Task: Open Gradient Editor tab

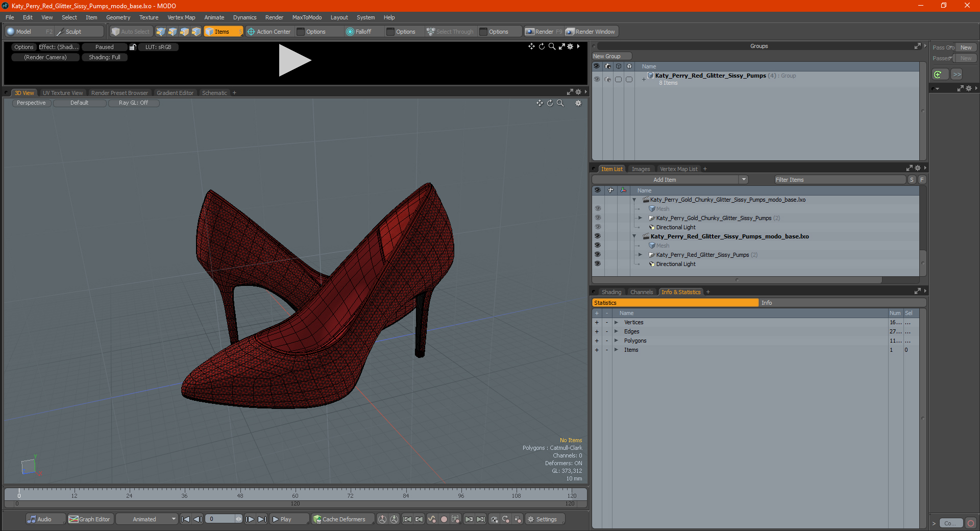Action: tap(175, 93)
